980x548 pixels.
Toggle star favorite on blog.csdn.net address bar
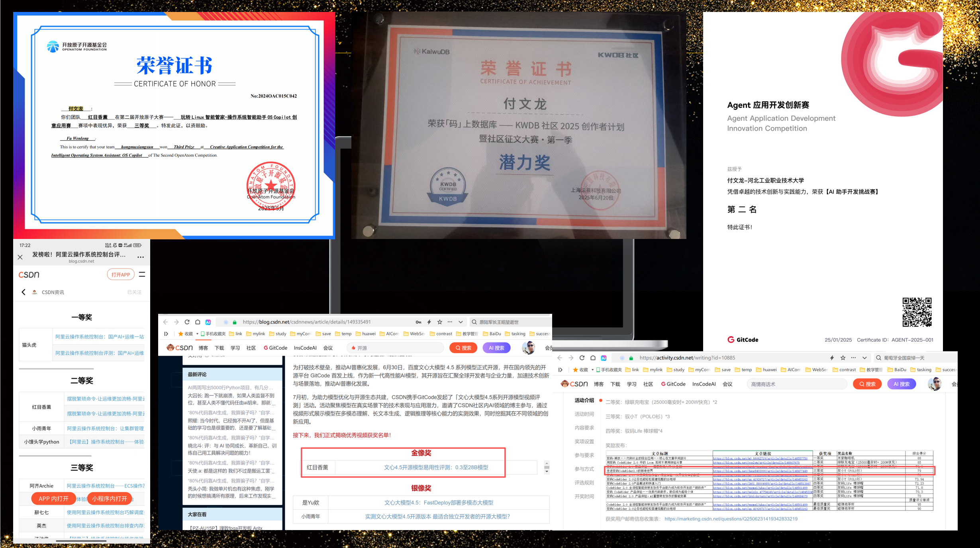pyautogui.click(x=440, y=322)
